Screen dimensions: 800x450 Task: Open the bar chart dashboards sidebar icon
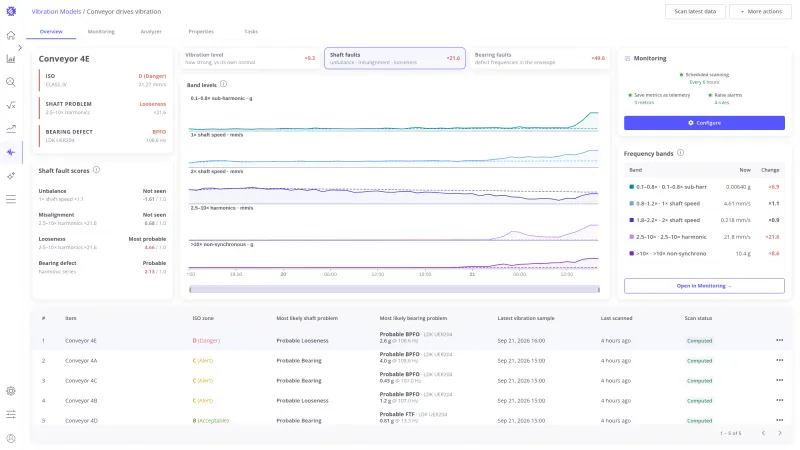pyautogui.click(x=11, y=59)
